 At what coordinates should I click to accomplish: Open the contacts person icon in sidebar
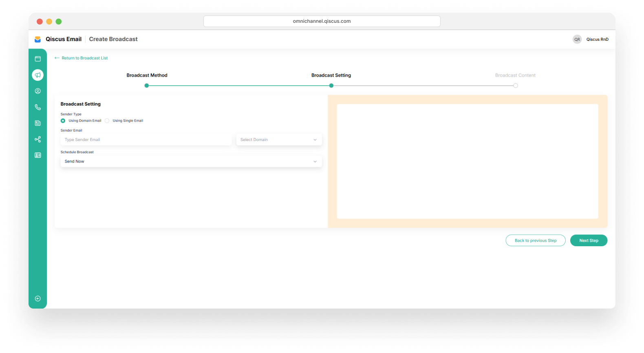click(37, 91)
